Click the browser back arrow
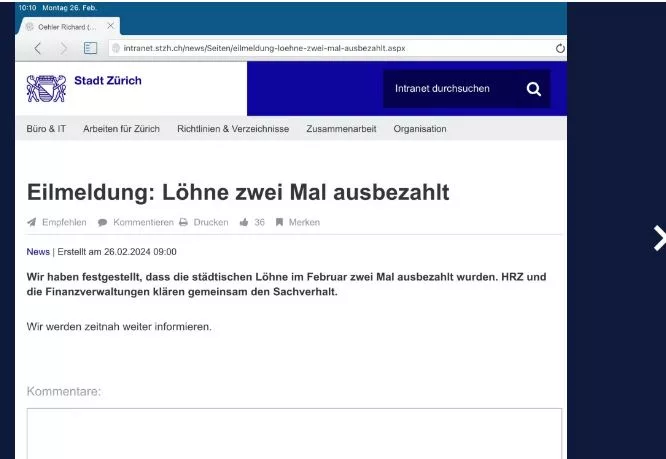Viewport: 666px width, 459px height. 37,48
